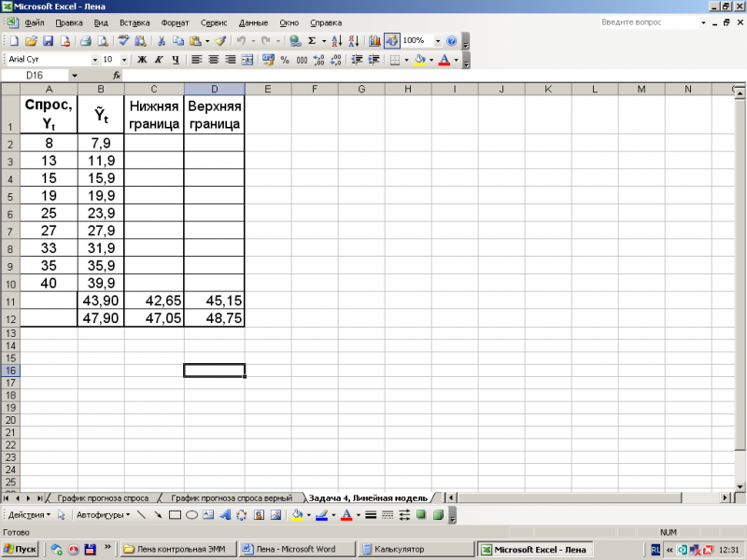Decrease decimal places
The height and width of the screenshot is (560, 747).
point(335,60)
